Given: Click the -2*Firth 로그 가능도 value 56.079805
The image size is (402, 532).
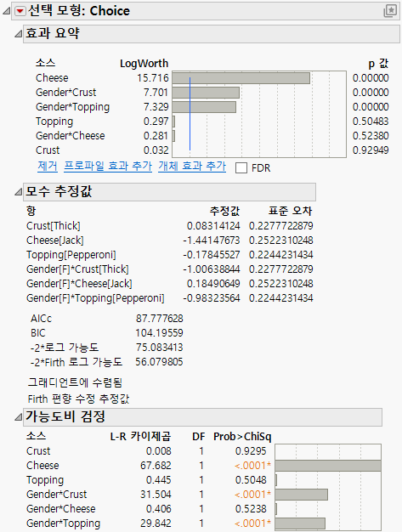Looking at the screenshot, I should click(159, 362).
